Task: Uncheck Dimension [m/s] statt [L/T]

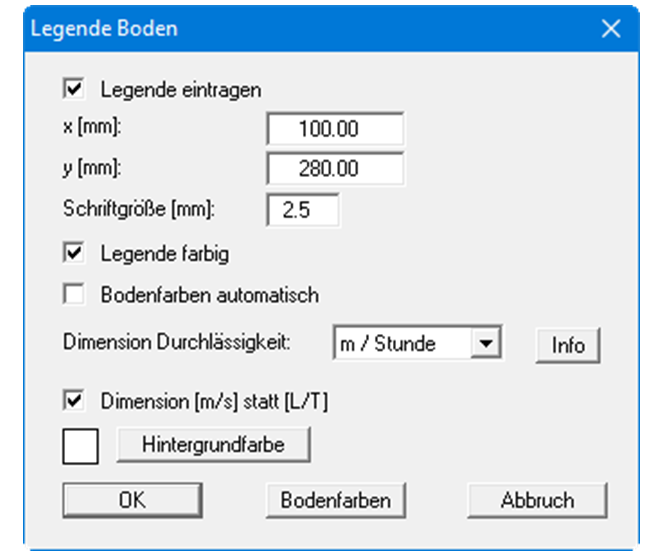Action: (x=73, y=401)
